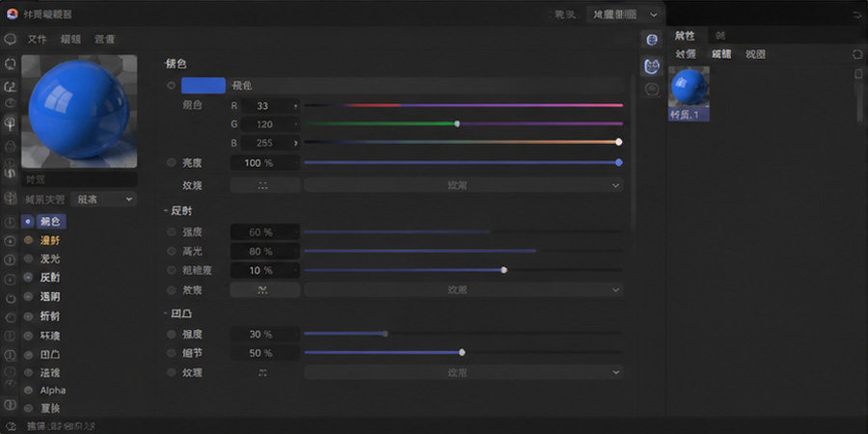Open the first menu in the material manager row
This screenshot has height=434, width=868.
click(x=686, y=54)
